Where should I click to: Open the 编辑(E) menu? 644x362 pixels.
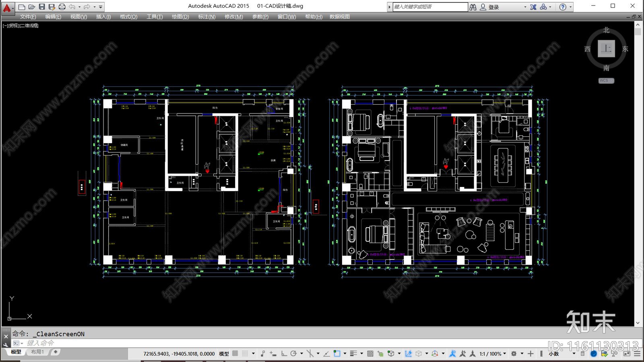(53, 16)
